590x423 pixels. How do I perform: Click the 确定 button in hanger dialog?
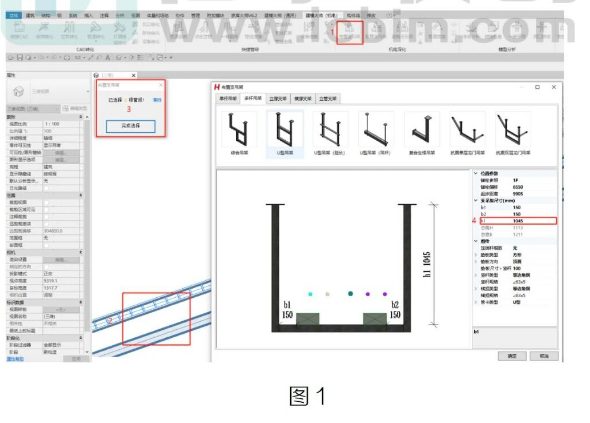coord(512,356)
